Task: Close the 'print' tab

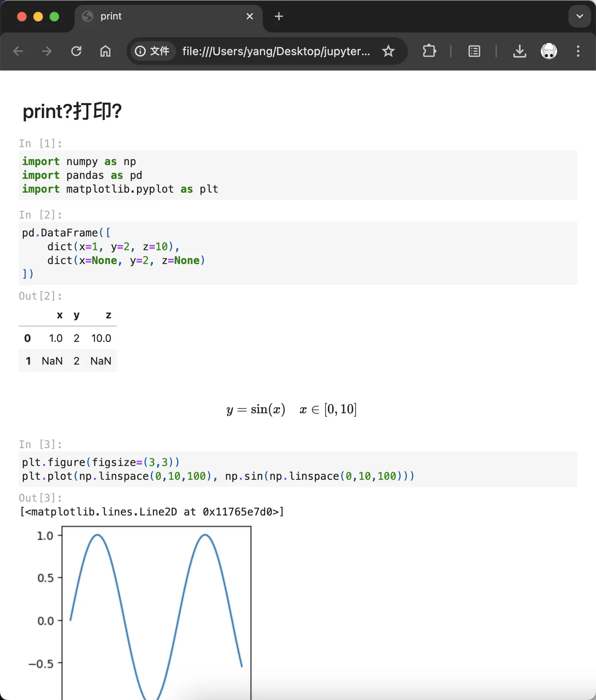Action: [250, 16]
